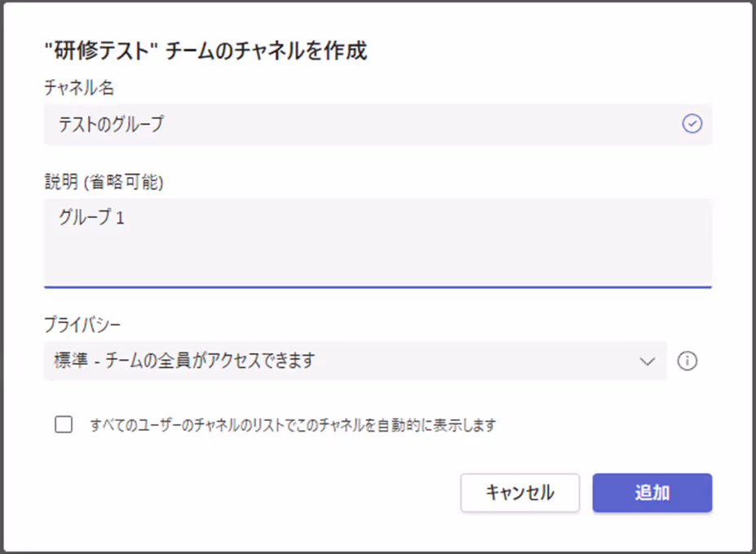Enable auto-show channel for all users checkbox
756x554 pixels.
64,425
